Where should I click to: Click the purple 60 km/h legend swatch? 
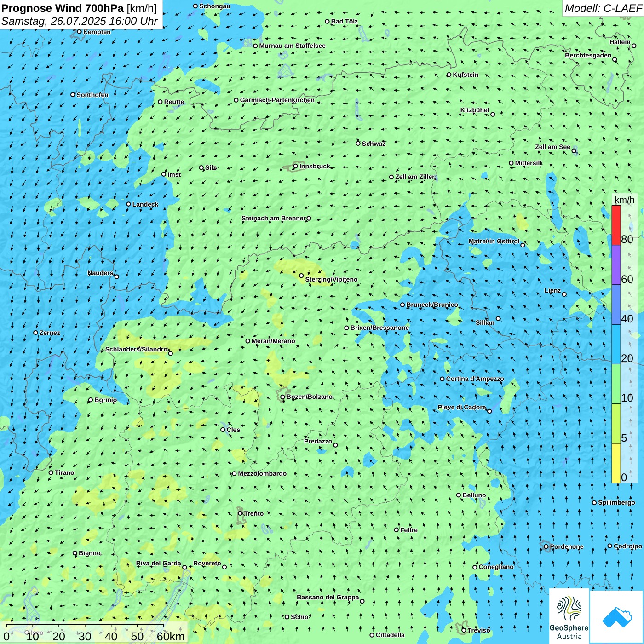click(616, 265)
